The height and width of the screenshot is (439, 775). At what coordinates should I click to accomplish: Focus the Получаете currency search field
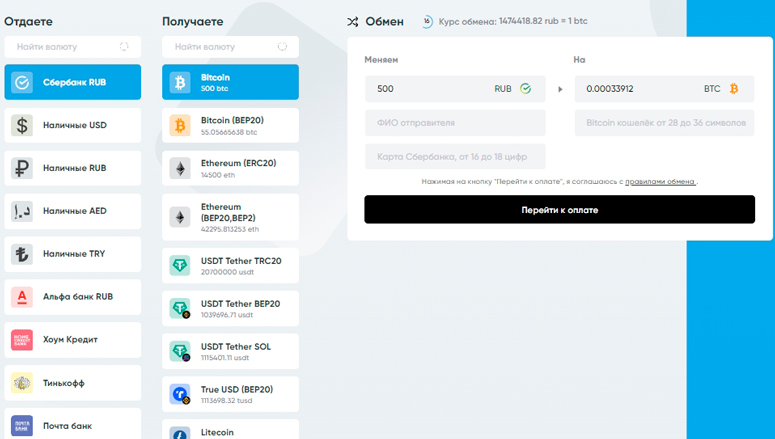pos(230,47)
